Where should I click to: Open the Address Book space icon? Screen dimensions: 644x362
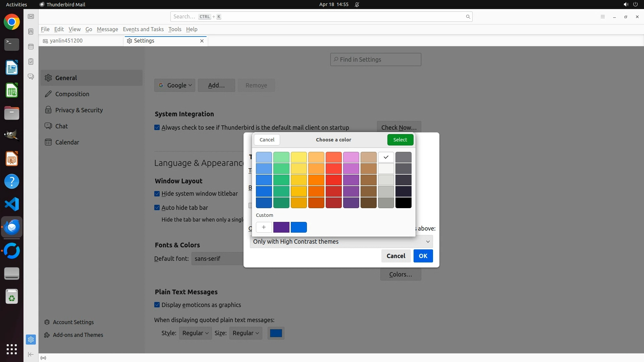(x=31, y=32)
